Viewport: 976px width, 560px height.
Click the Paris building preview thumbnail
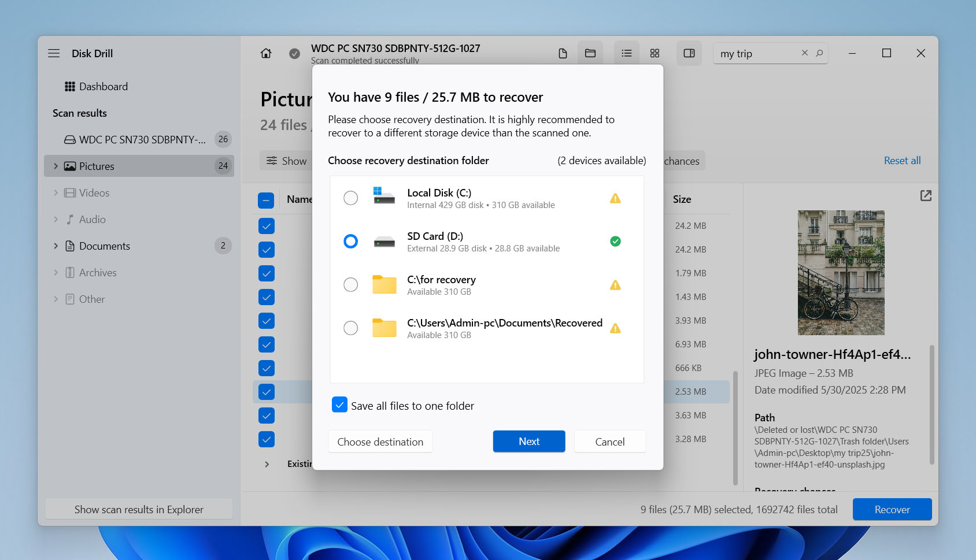pyautogui.click(x=841, y=273)
